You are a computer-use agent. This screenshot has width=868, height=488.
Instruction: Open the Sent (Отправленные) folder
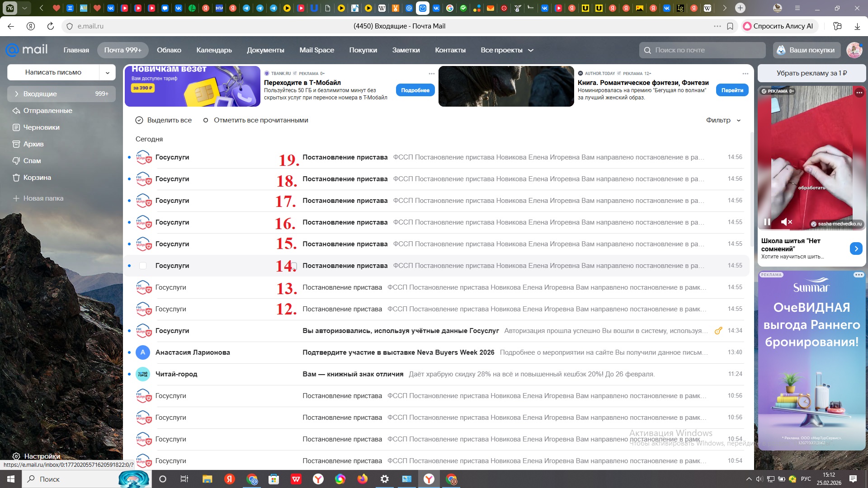pyautogui.click(x=47, y=111)
